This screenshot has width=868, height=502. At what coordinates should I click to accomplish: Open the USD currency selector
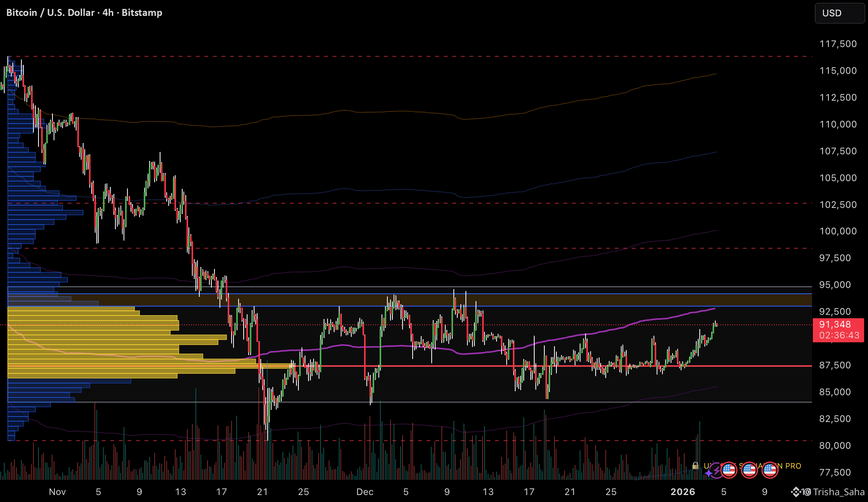click(839, 13)
